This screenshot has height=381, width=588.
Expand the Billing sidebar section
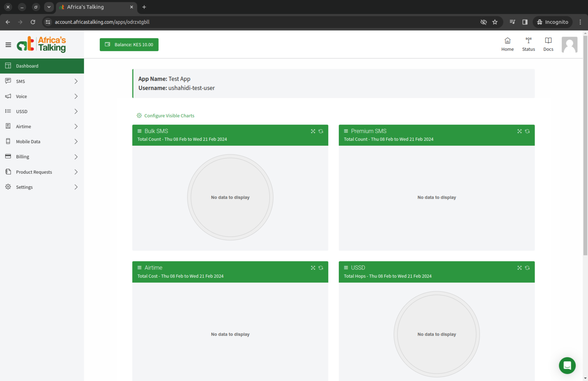(42, 157)
